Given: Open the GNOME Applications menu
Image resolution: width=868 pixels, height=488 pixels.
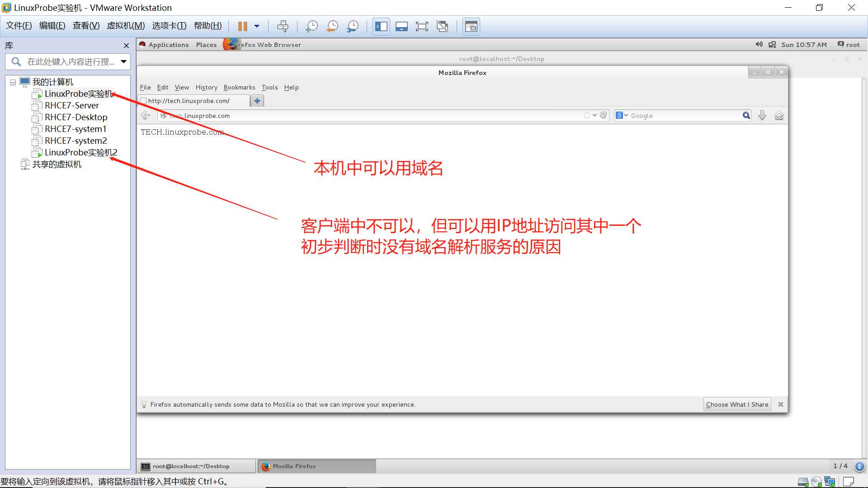Looking at the screenshot, I should pos(168,45).
